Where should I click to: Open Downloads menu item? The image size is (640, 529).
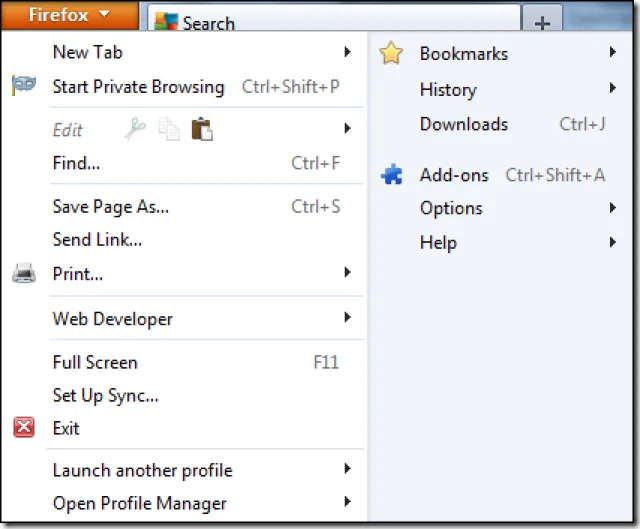500,124
